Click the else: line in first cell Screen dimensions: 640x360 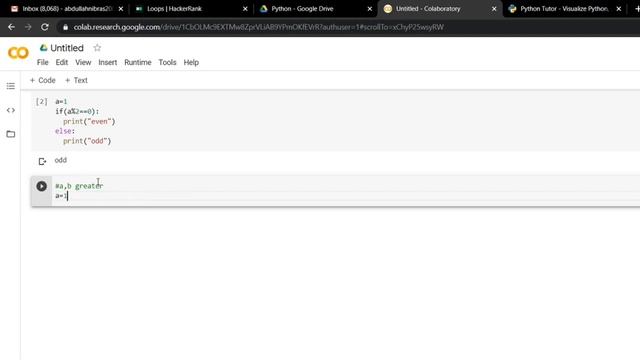click(x=65, y=131)
